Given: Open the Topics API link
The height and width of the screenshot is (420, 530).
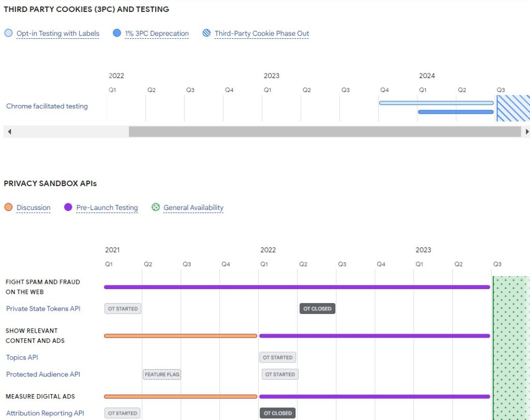Looking at the screenshot, I should pos(21,357).
